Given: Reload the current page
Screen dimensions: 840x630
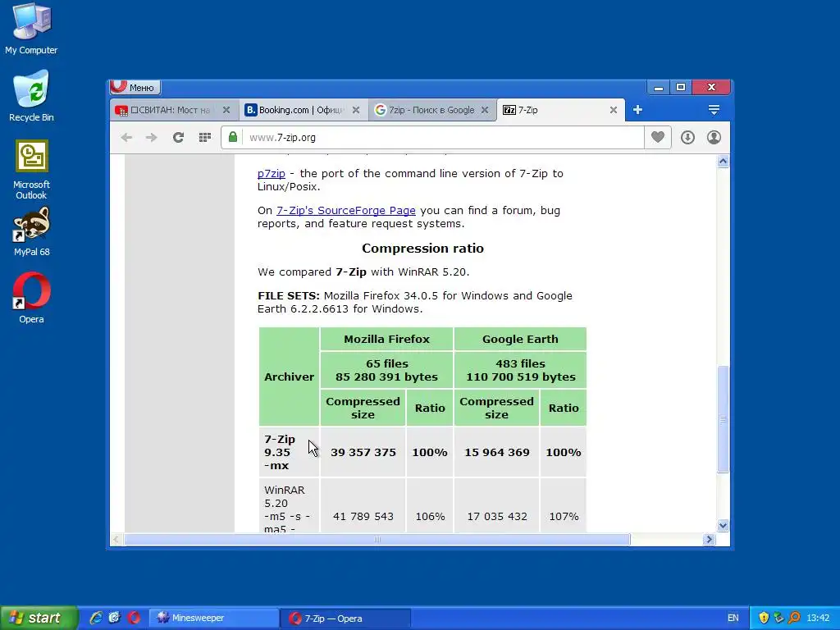Looking at the screenshot, I should tap(178, 138).
